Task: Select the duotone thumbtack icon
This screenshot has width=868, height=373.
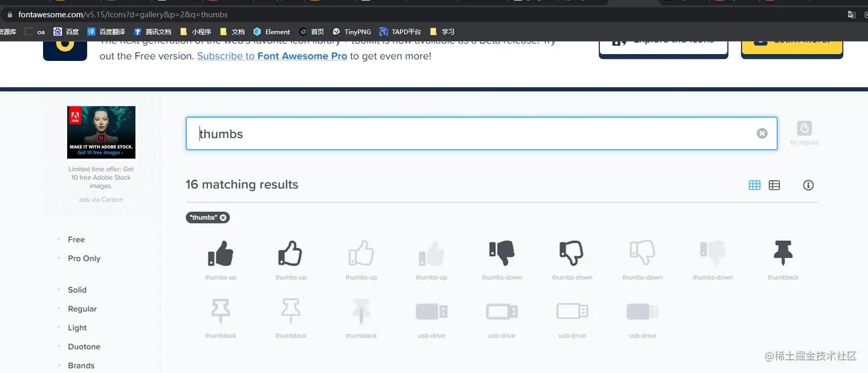Action: pos(361,312)
